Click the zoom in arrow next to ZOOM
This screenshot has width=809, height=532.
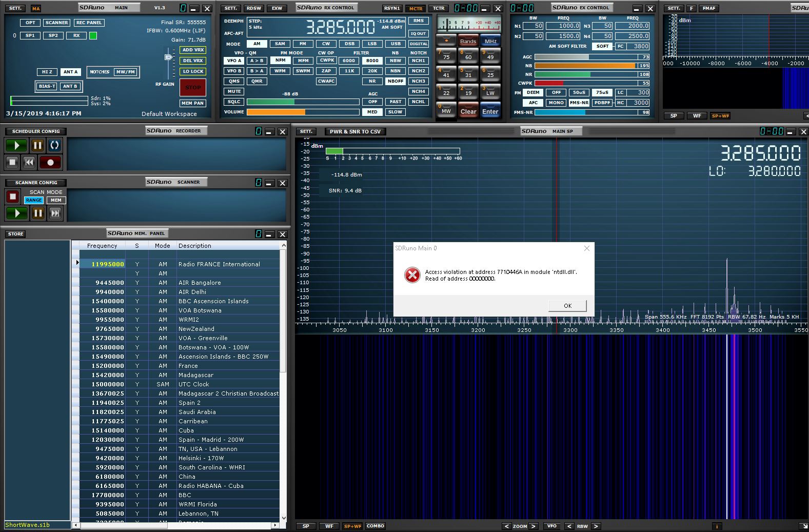pos(533,526)
